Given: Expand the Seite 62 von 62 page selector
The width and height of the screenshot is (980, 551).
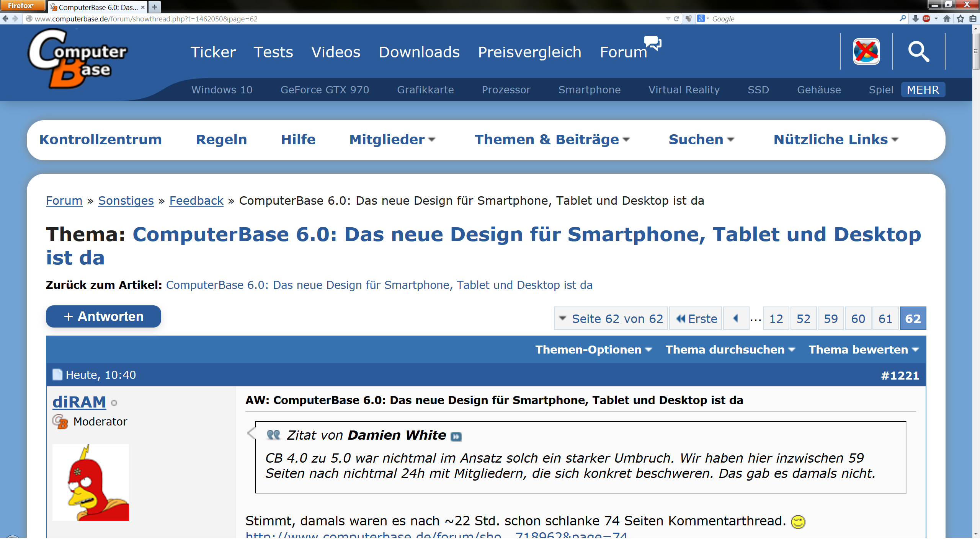Looking at the screenshot, I should [611, 318].
